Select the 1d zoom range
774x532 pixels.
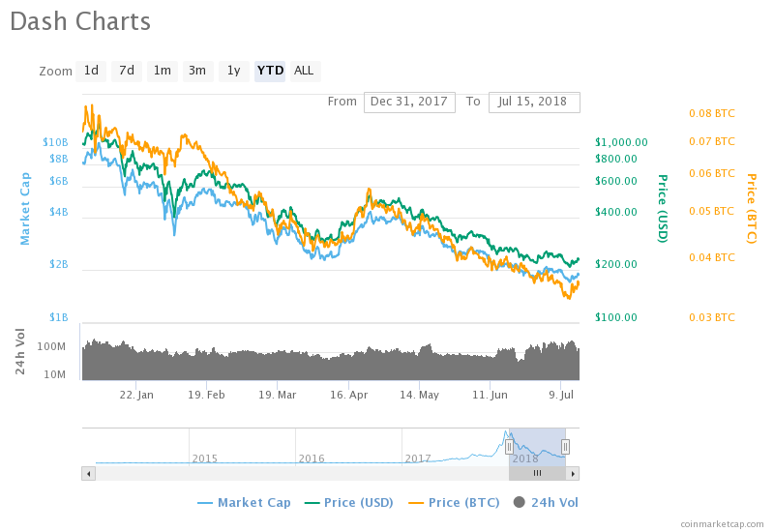[x=91, y=71]
